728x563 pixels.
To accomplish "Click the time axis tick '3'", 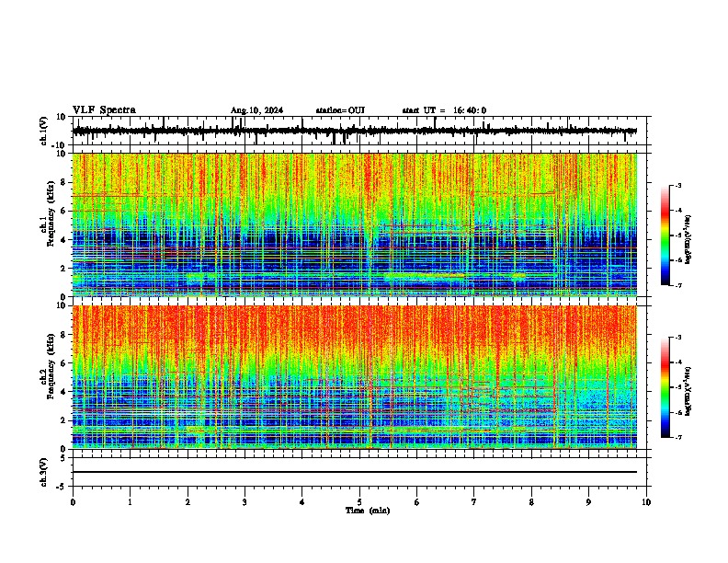I will (245, 502).
